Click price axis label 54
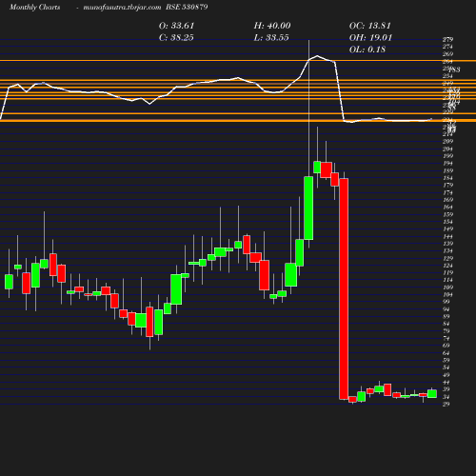This screenshot has width=476, height=476. tap(446, 367)
